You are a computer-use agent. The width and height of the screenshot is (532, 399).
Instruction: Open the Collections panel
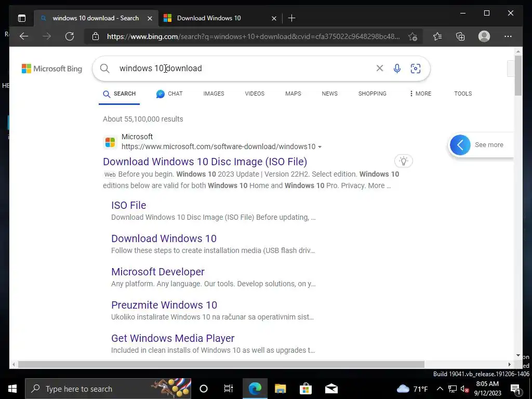pyautogui.click(x=460, y=36)
